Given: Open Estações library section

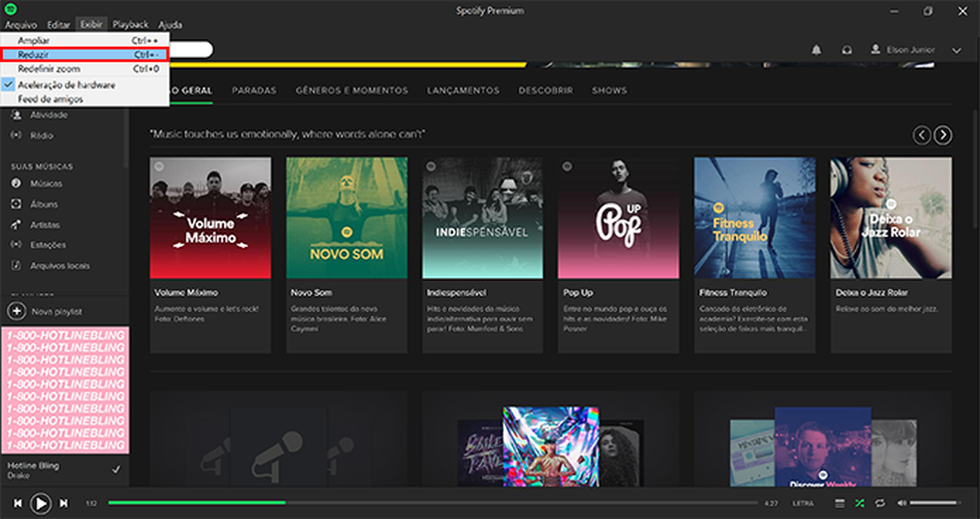Looking at the screenshot, I should [x=48, y=245].
